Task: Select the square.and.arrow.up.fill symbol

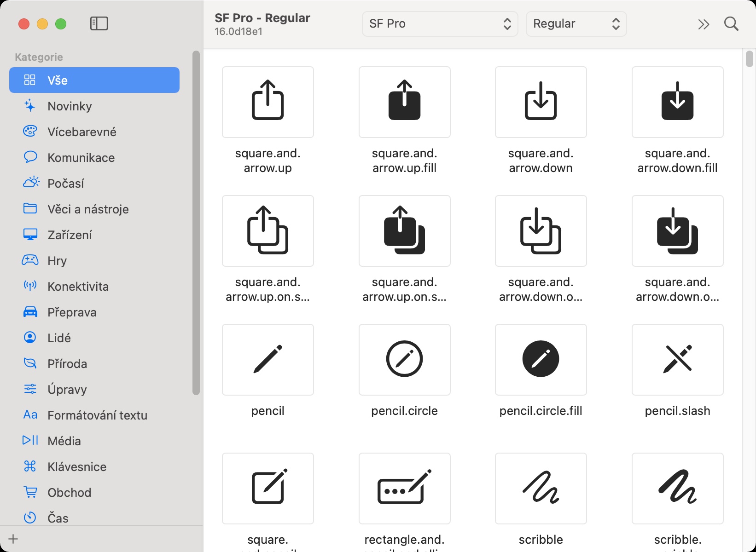Action: 404,102
